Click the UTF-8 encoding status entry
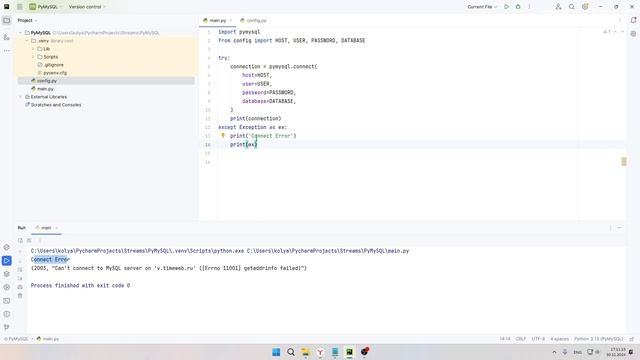The width and height of the screenshot is (640, 360). pyautogui.click(x=538, y=339)
